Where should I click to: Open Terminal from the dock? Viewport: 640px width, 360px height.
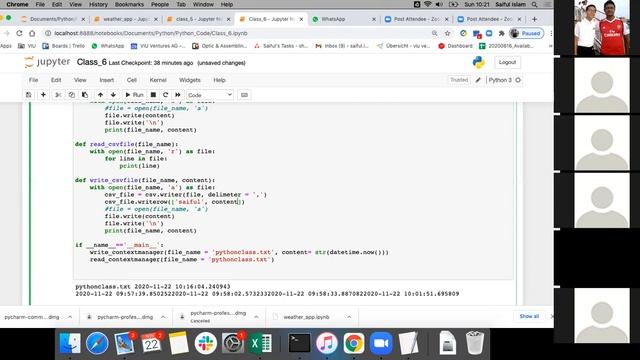click(299, 343)
